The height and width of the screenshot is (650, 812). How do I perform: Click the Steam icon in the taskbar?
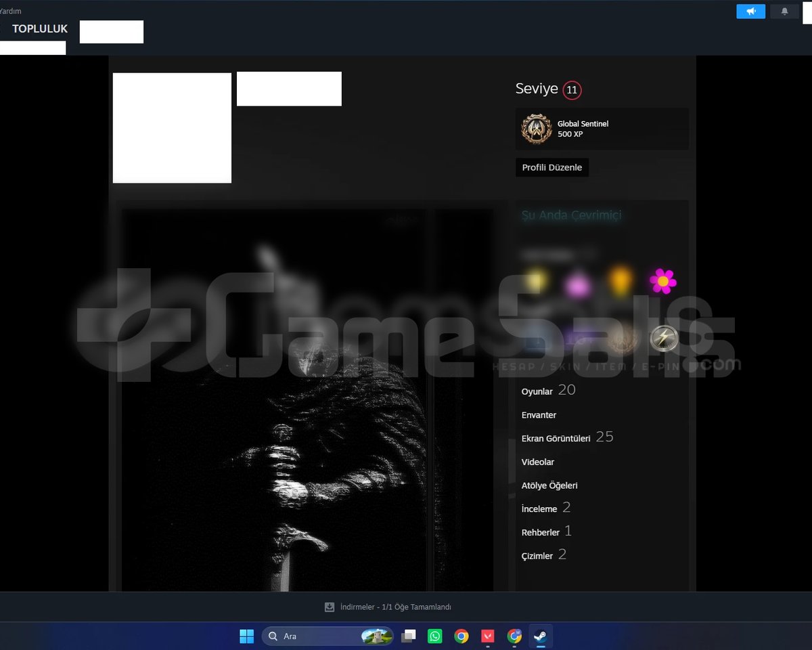(x=541, y=636)
